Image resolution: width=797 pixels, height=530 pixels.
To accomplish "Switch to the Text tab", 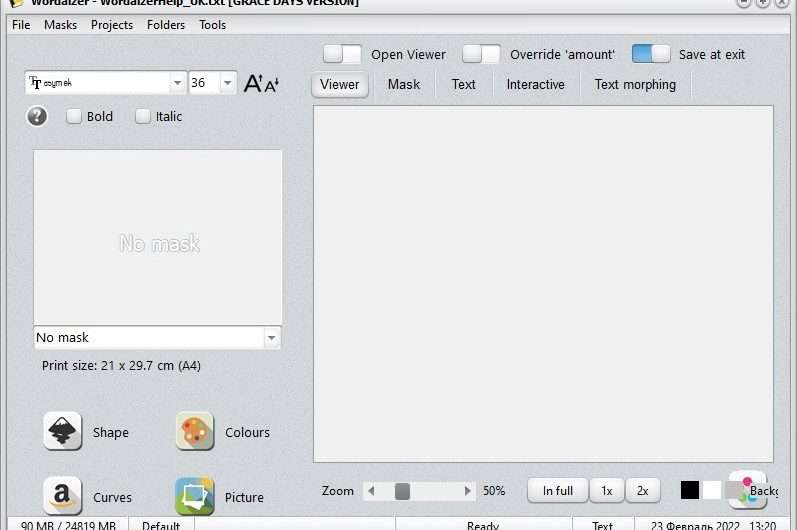I will tap(464, 84).
